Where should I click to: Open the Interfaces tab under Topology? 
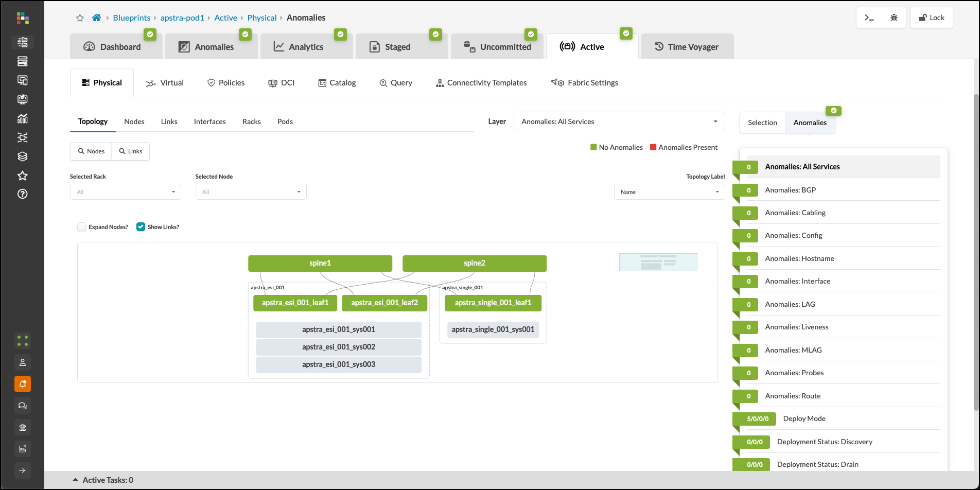click(x=209, y=121)
